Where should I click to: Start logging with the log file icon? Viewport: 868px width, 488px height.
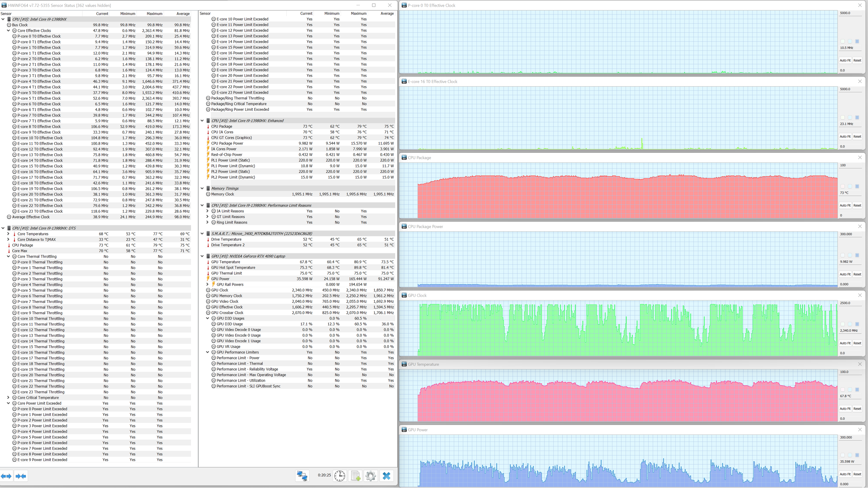click(356, 476)
